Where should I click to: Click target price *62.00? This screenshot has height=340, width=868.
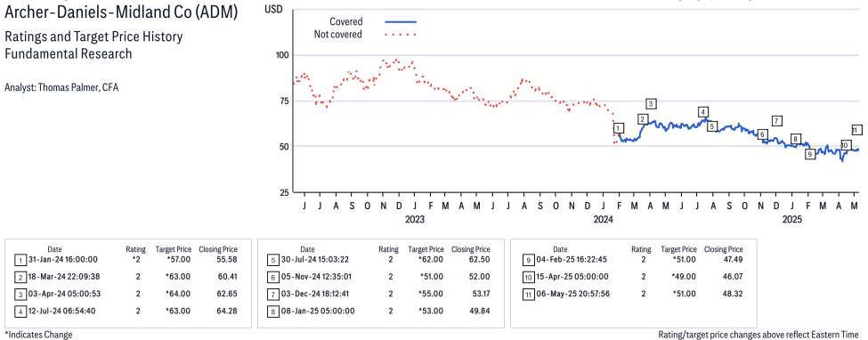(431, 259)
